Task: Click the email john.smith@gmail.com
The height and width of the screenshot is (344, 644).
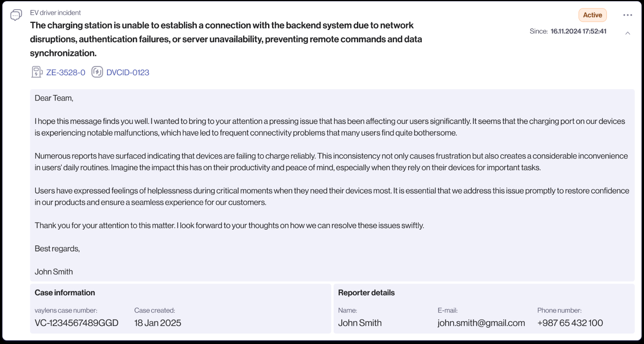Action: point(481,323)
